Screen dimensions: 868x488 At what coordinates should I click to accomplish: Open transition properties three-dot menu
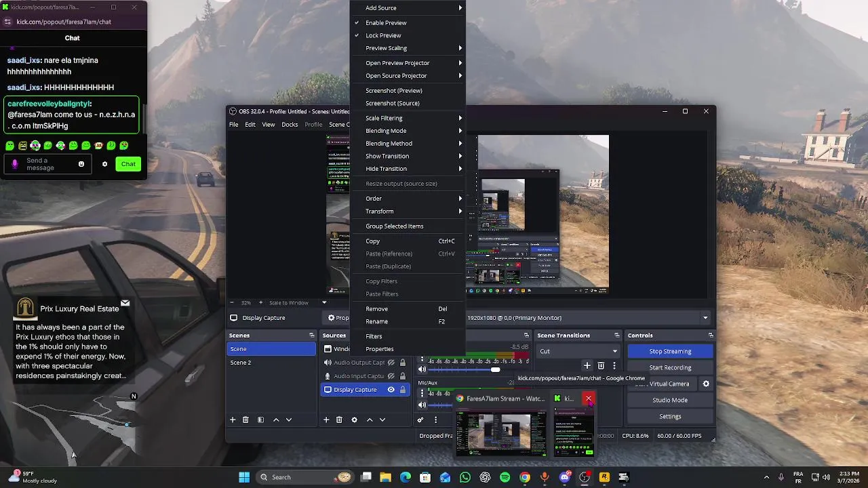pos(614,365)
